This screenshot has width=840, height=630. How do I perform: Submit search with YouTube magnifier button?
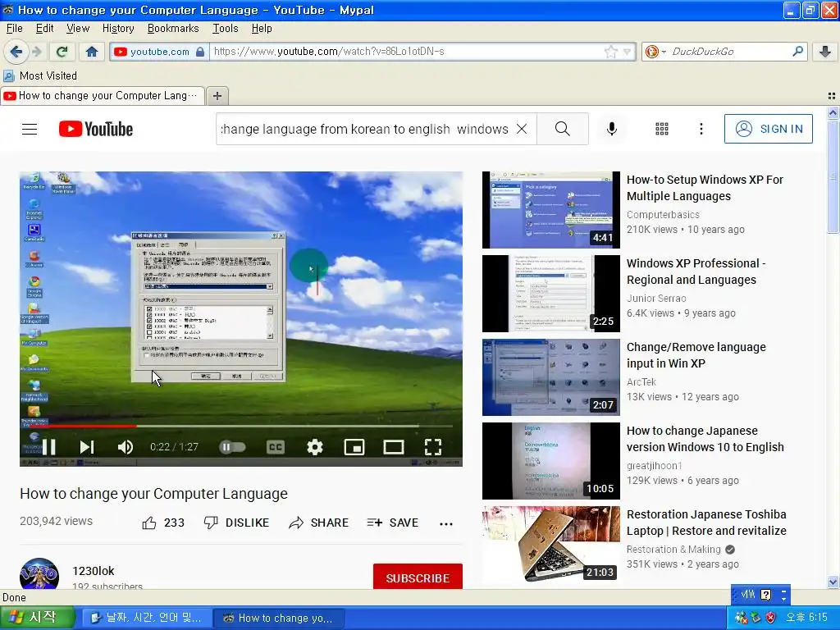point(563,129)
